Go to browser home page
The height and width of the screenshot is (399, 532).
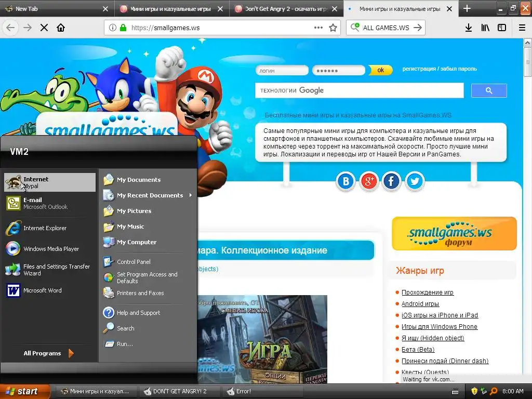[61, 28]
